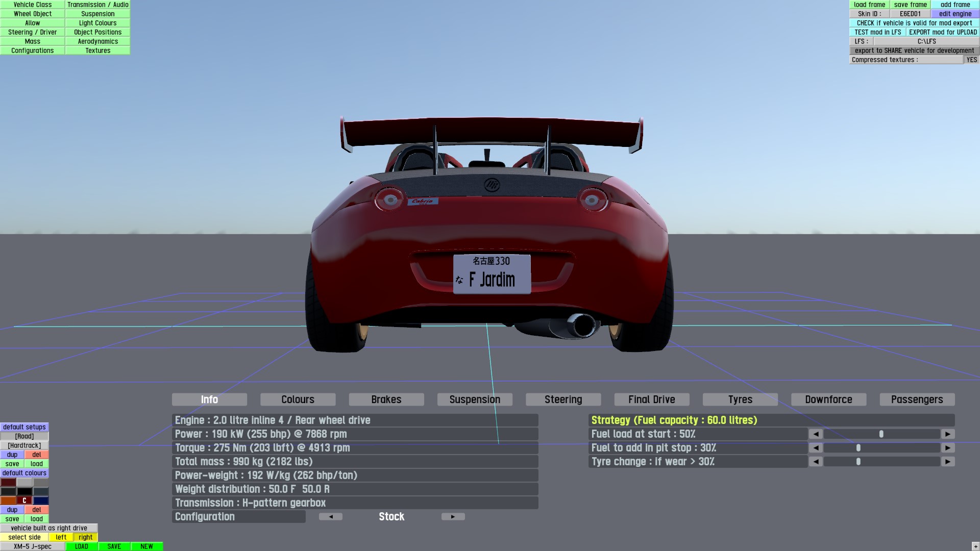Toggle Compressed textures YES button
The image size is (980, 551).
click(971, 60)
